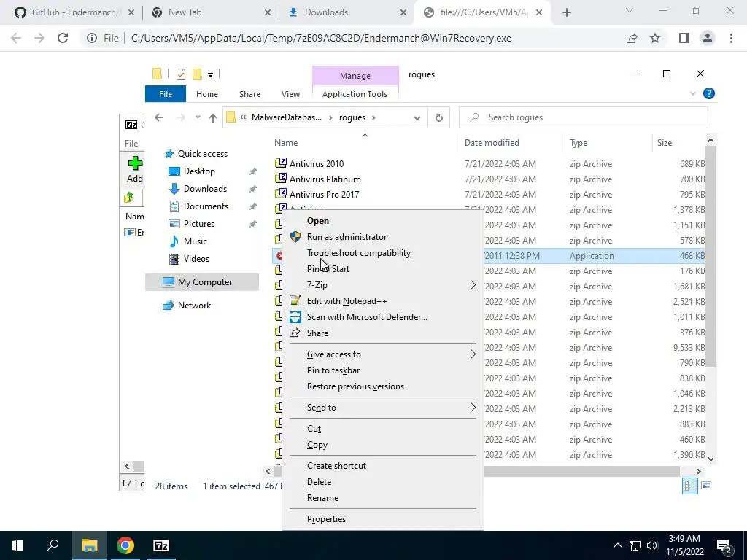Choose Delete from the context menu
This screenshot has height=560, width=747.
tap(319, 482)
